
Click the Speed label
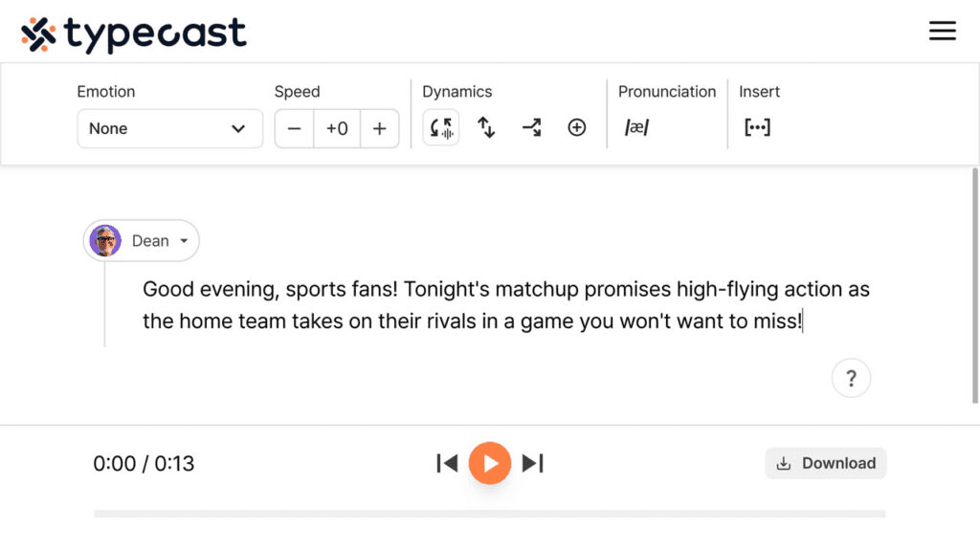coord(297,91)
